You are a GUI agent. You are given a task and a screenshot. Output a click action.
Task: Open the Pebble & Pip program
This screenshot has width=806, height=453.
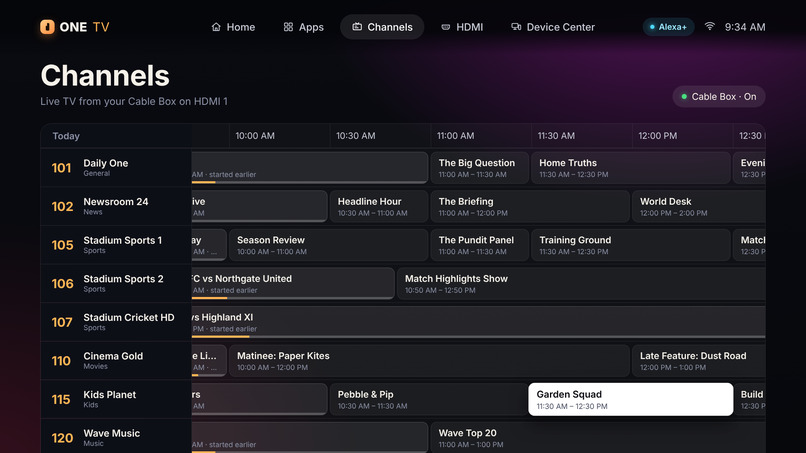click(429, 399)
